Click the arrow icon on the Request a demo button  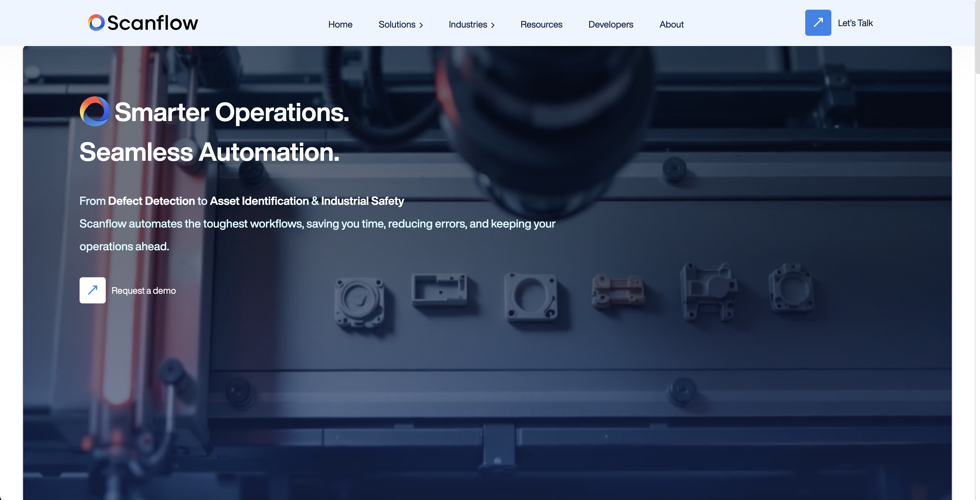[x=92, y=290]
